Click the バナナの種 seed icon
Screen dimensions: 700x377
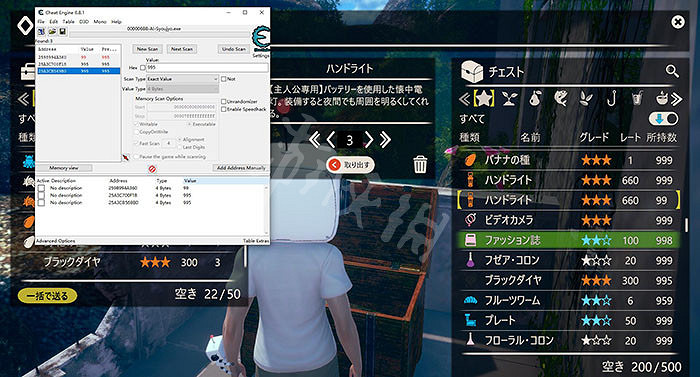[470, 160]
